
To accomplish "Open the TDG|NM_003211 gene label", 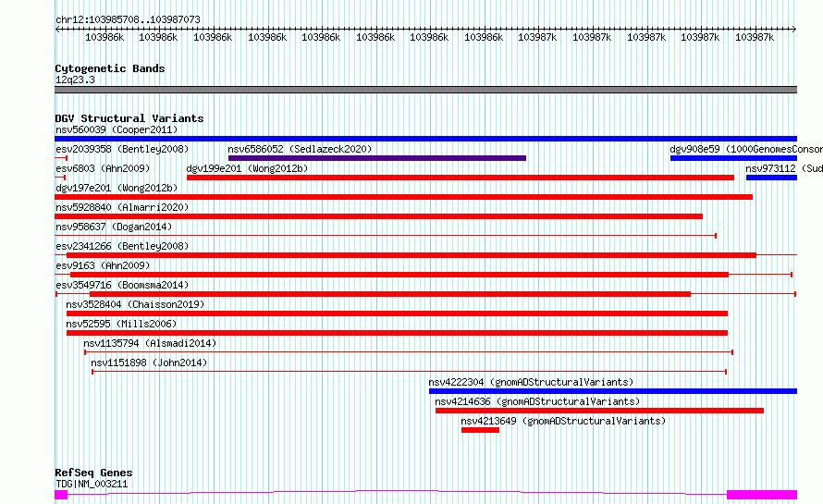I will tap(92, 484).
